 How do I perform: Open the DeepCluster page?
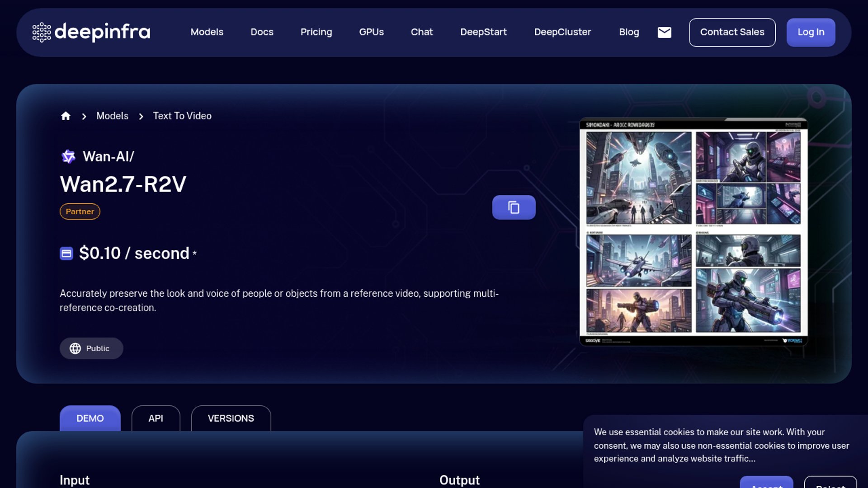pos(562,32)
